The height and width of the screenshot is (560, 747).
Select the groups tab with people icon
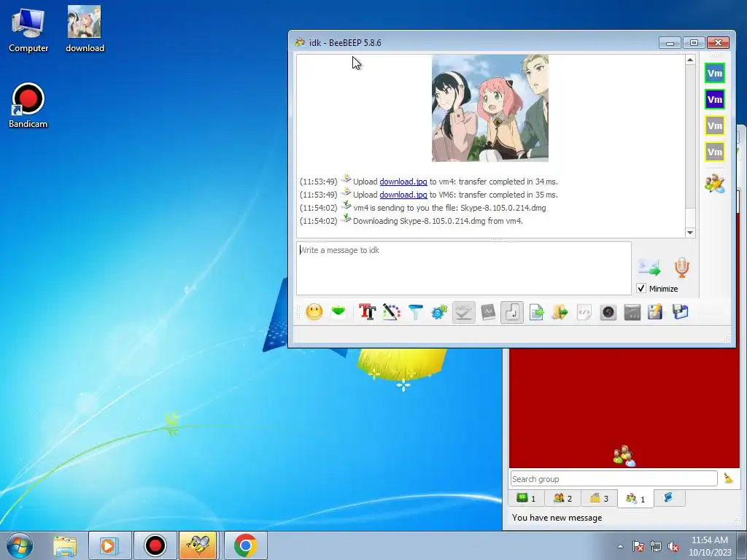point(635,499)
